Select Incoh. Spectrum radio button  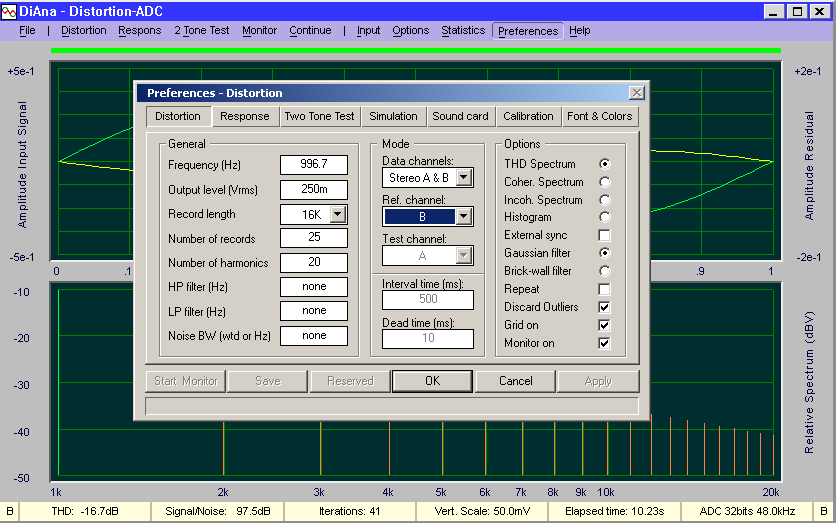click(604, 200)
